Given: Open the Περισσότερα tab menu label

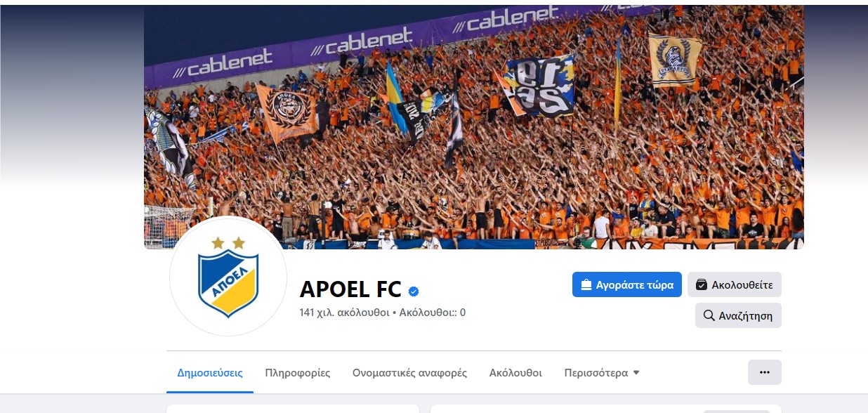Looking at the screenshot, I should pos(596,373).
